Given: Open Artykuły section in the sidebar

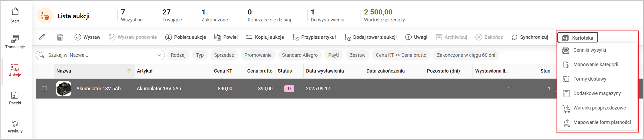Looking at the screenshot, I should point(15,126).
